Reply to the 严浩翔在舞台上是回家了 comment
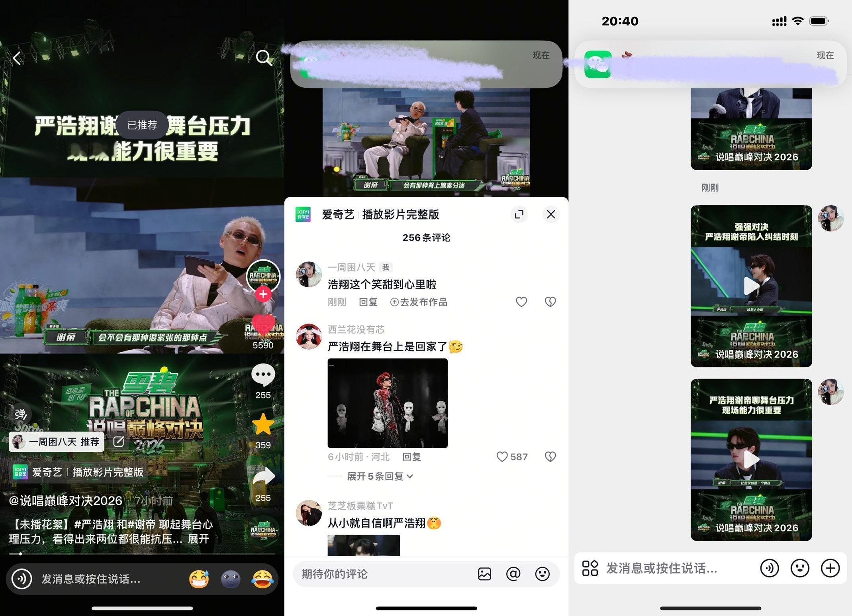The height and width of the screenshot is (616, 852). [x=411, y=457]
